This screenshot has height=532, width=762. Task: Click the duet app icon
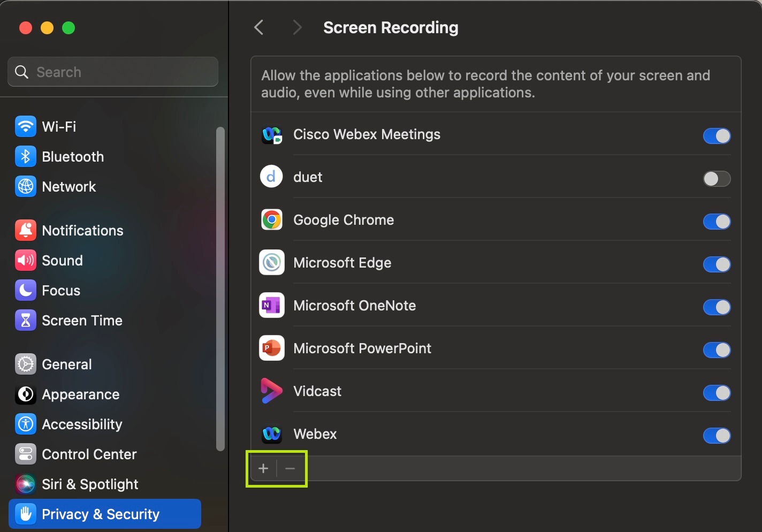(272, 177)
